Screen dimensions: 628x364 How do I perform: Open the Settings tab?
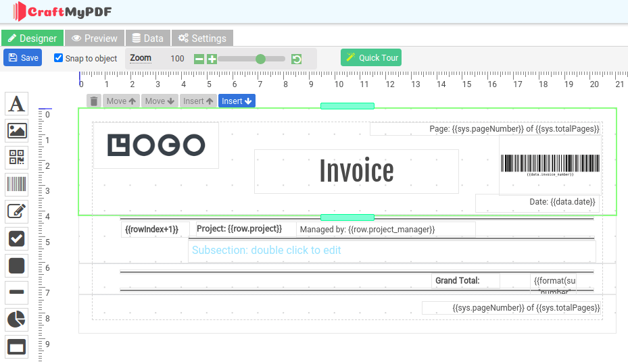tap(202, 38)
